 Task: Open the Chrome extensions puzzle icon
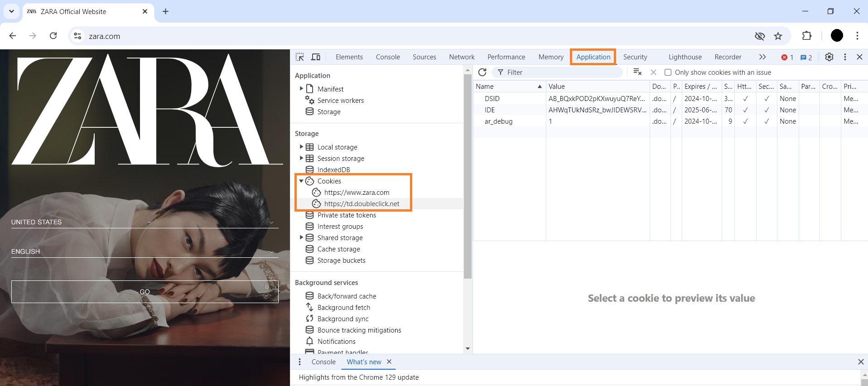[807, 36]
